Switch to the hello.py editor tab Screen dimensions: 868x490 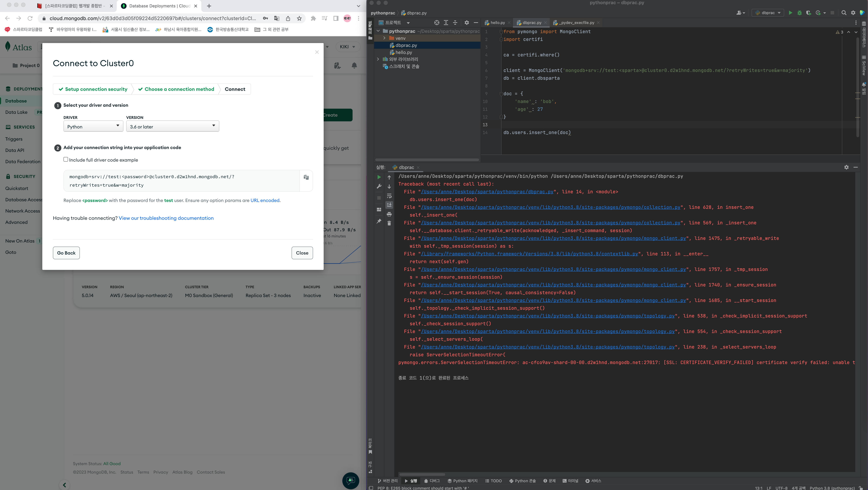pyautogui.click(x=497, y=23)
